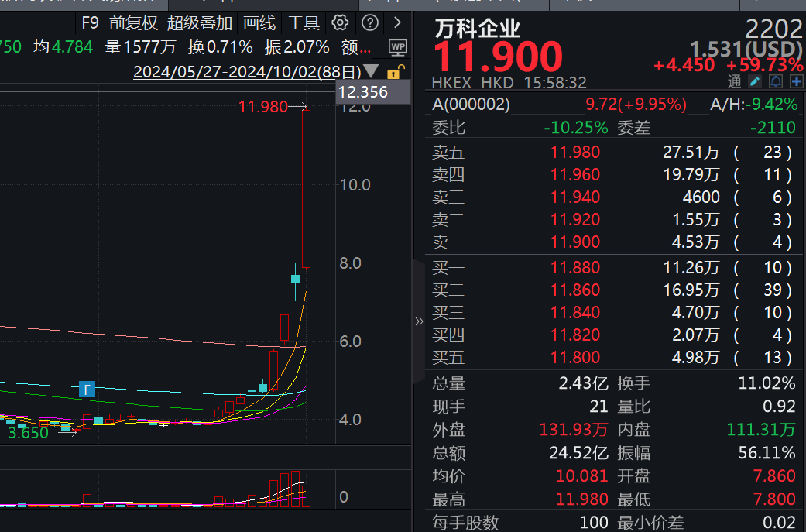Viewport: 806px width, 532px height.
Task: Click the 额 turnover header item
Action: pos(355,48)
